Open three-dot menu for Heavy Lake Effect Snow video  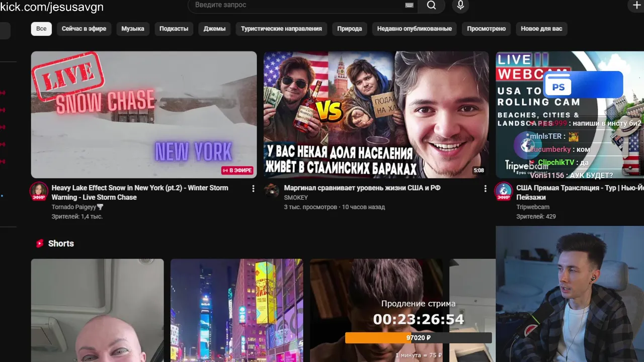pyautogui.click(x=253, y=189)
